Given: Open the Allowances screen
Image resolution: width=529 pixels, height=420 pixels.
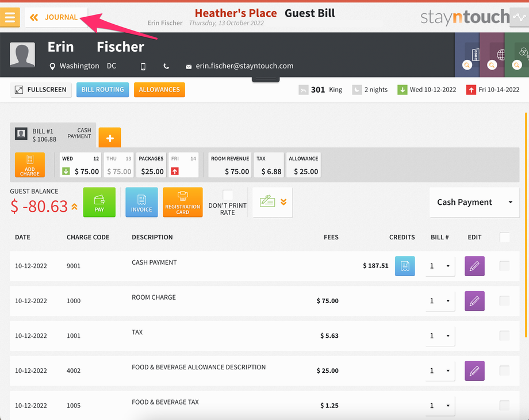Looking at the screenshot, I should click(x=159, y=90).
